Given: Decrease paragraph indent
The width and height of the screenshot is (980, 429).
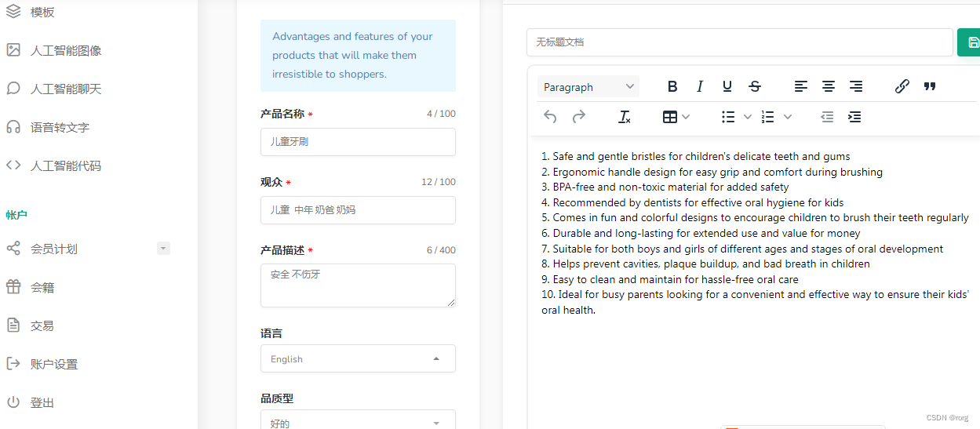Looking at the screenshot, I should (x=827, y=117).
